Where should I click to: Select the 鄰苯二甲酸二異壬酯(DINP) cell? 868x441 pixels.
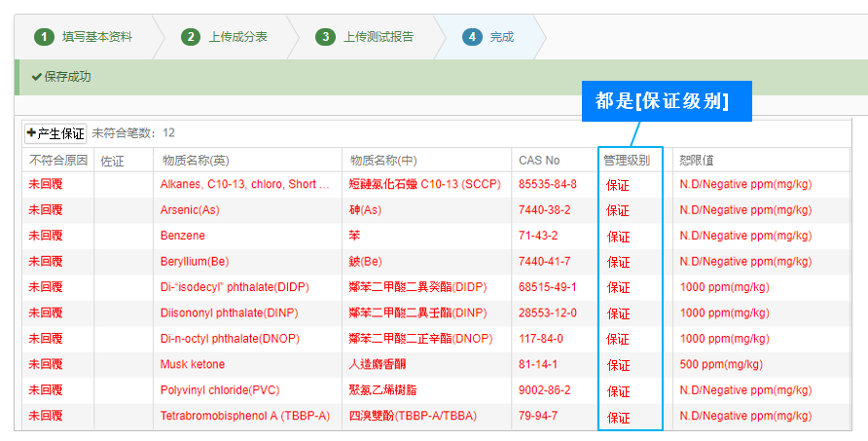tap(417, 313)
